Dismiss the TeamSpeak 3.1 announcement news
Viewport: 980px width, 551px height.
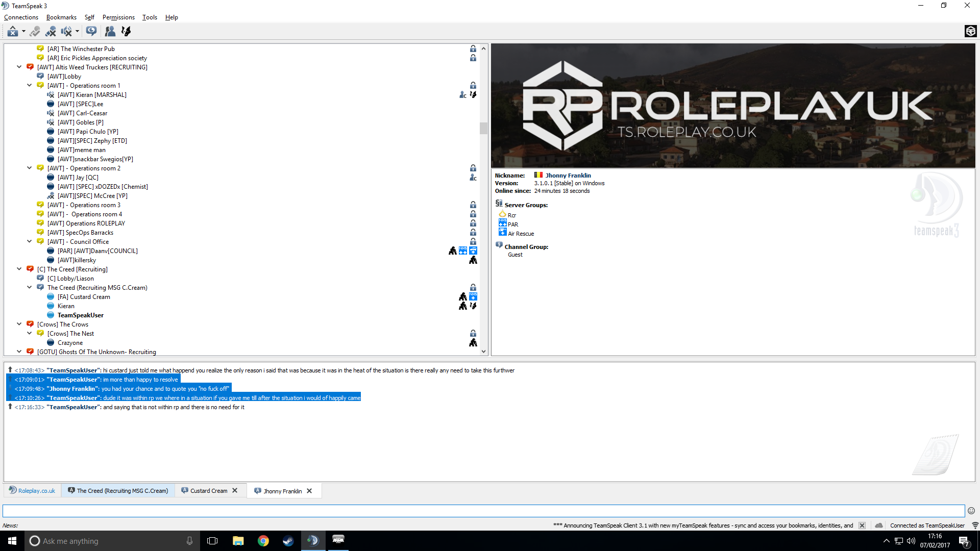click(x=862, y=525)
